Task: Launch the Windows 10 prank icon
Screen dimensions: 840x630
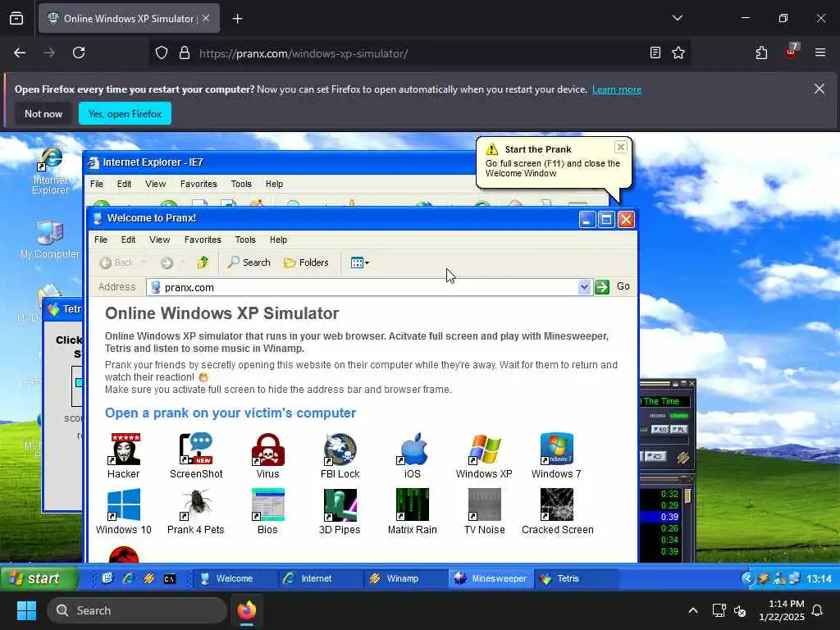Action: 123,511
